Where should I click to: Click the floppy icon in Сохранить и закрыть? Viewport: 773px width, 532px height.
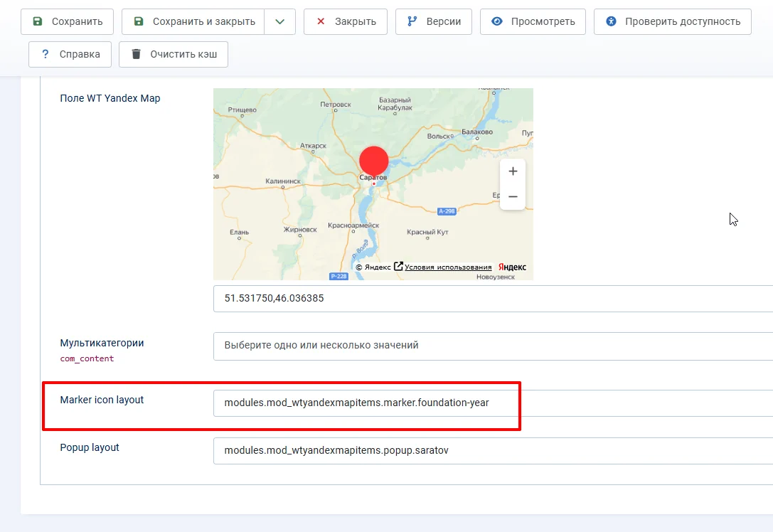[x=139, y=21]
